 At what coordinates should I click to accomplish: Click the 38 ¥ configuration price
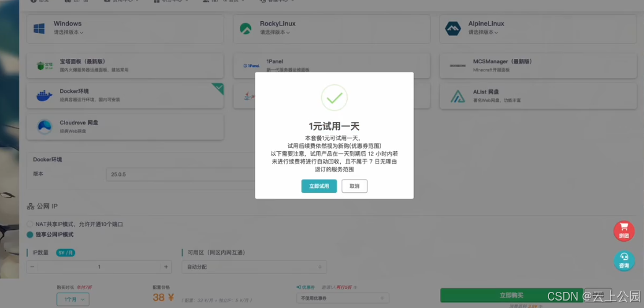coord(164,297)
